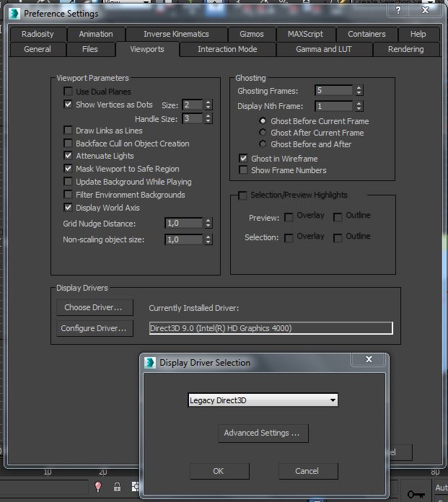Check Backface Cull on Object Creation
The width and height of the screenshot is (448, 502).
click(68, 143)
